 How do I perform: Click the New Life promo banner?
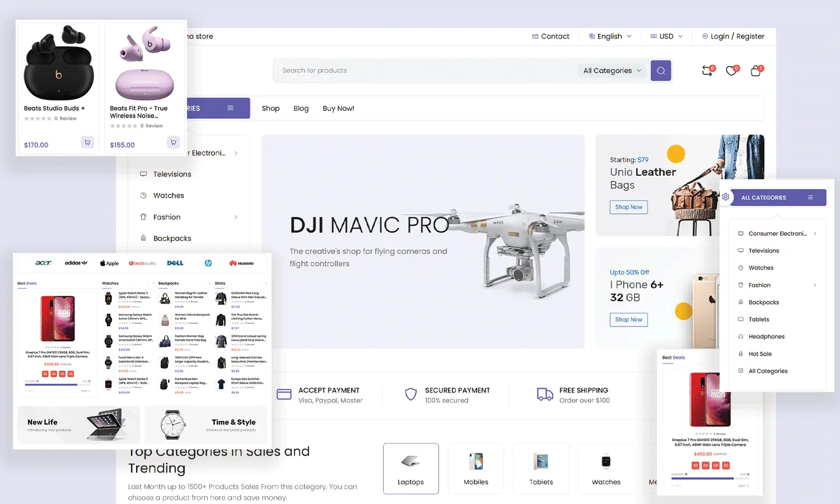point(78,424)
